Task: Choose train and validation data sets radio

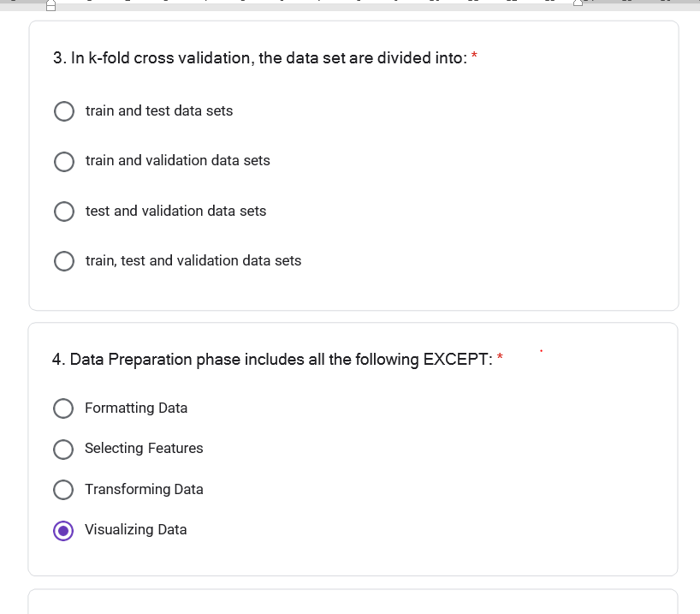Action: click(x=64, y=161)
